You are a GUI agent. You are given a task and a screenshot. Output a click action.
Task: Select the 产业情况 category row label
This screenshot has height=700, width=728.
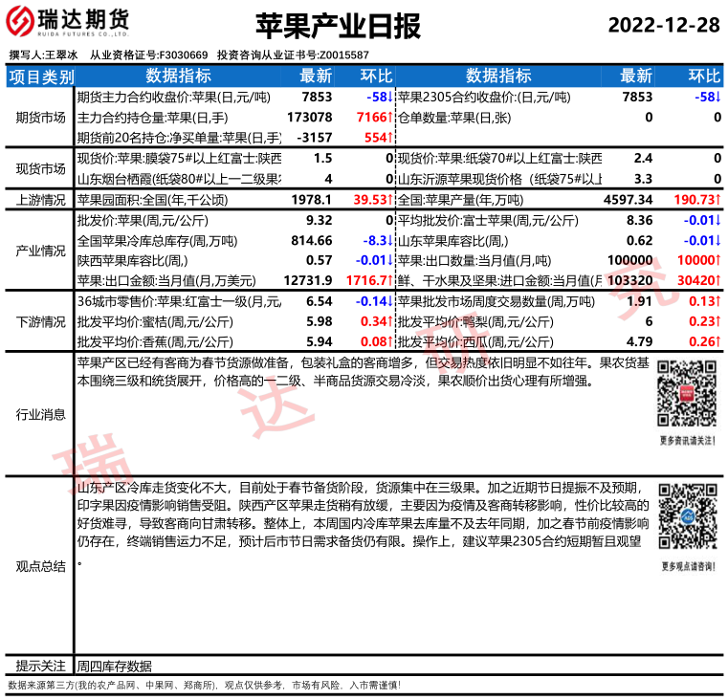[x=41, y=251]
